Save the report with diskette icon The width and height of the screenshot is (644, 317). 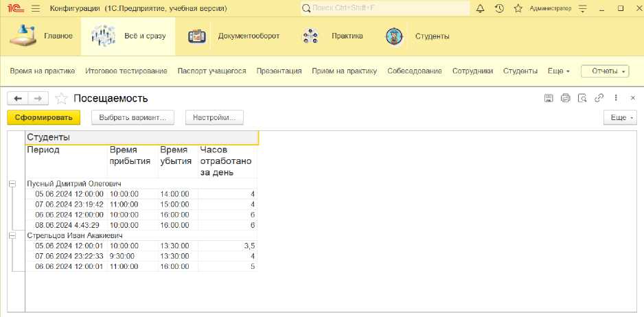pyautogui.click(x=549, y=97)
